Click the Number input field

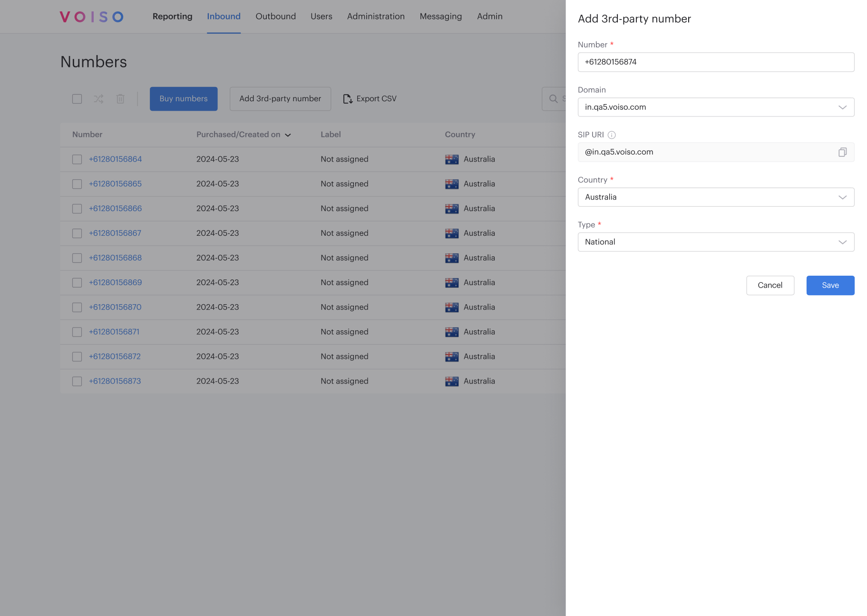(715, 62)
